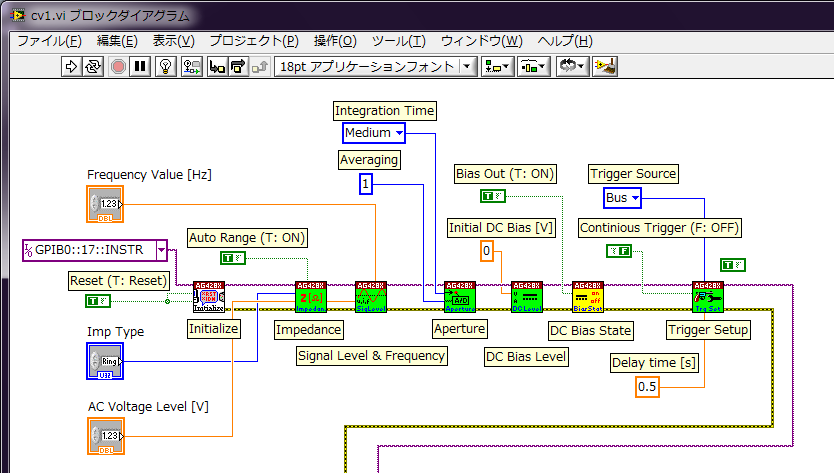
Task: Open the 編集(E) menu
Action: [117, 41]
